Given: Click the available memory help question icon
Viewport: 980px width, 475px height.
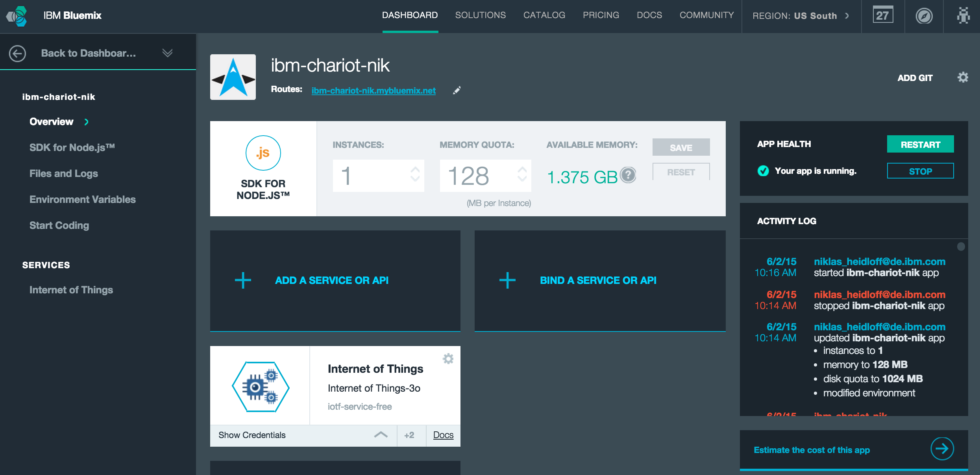Looking at the screenshot, I should (x=628, y=175).
